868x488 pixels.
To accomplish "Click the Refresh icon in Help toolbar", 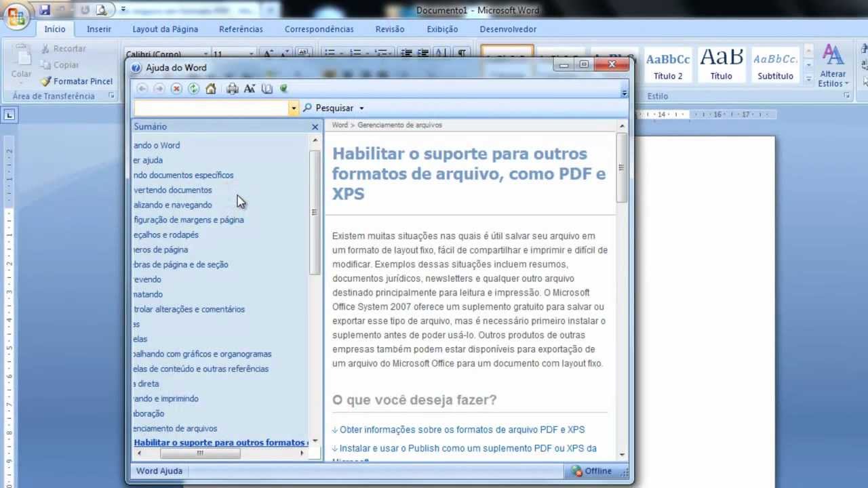I will (193, 89).
